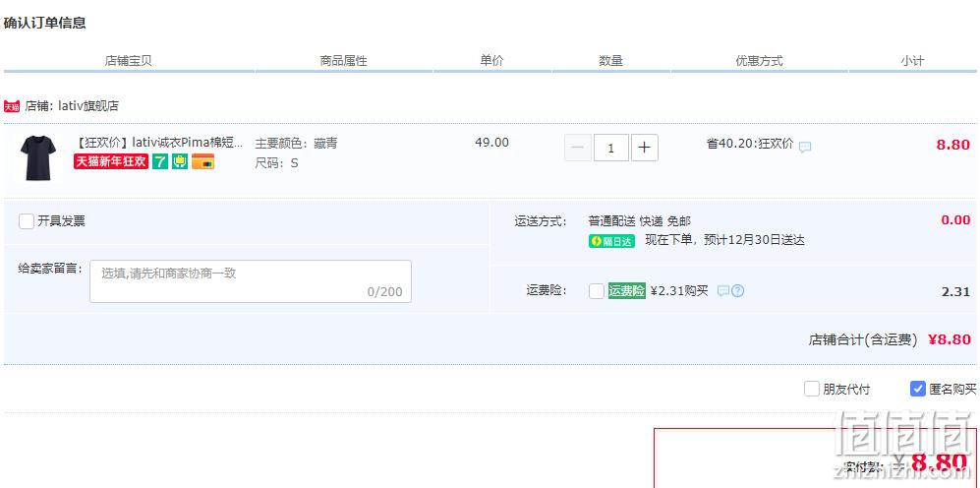The height and width of the screenshot is (488, 980).
Task: Click the 数量 column header
Action: [610, 61]
